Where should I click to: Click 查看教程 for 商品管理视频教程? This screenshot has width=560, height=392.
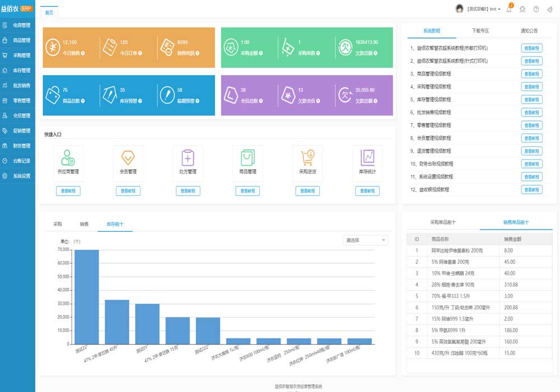tap(531, 73)
